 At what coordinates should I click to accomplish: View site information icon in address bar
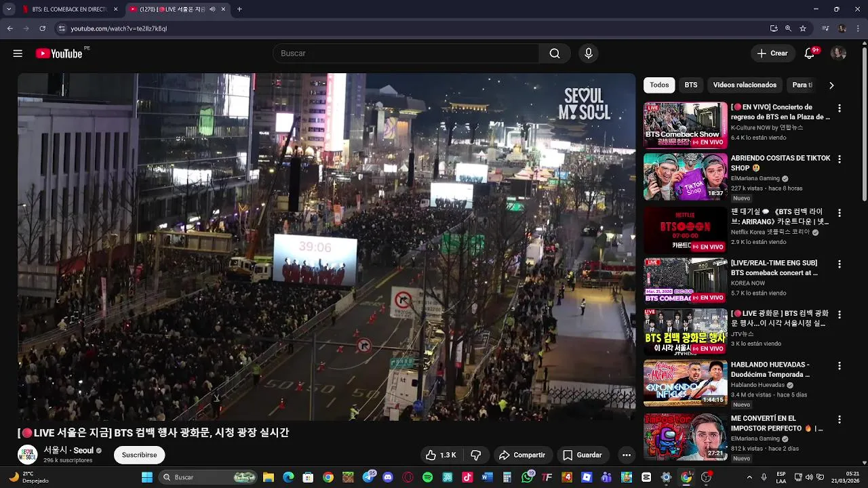62,28
